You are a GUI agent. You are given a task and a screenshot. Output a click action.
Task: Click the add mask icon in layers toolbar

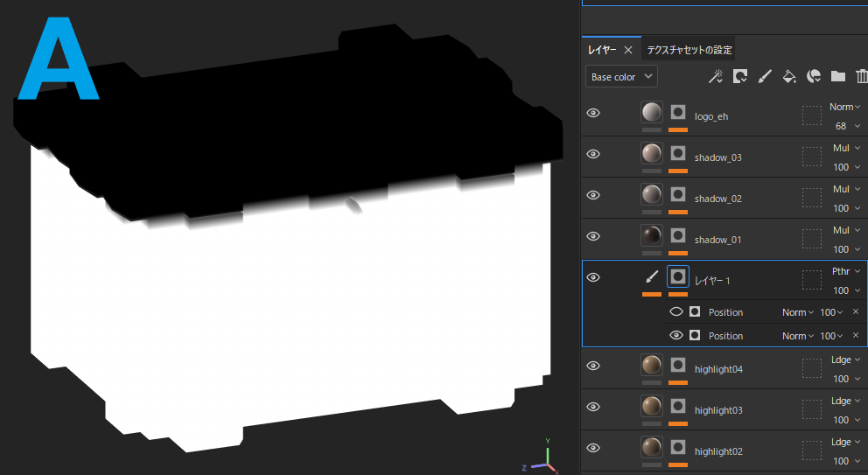point(740,77)
